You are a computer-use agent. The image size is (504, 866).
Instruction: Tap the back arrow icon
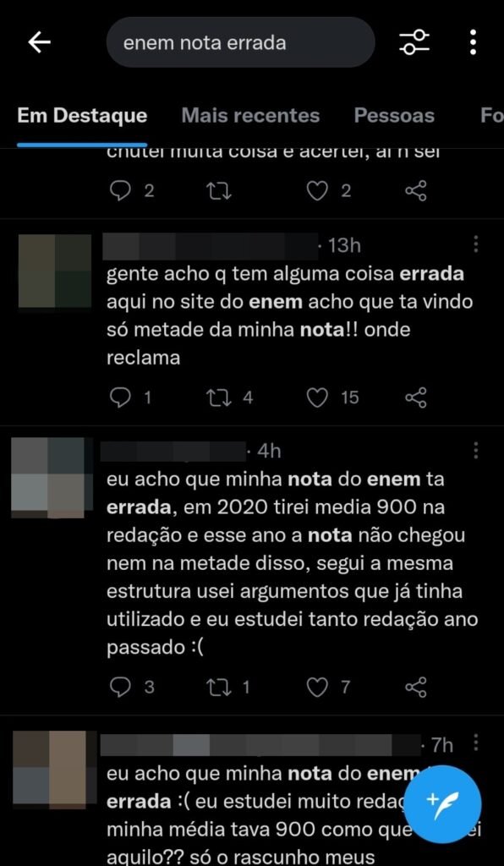[39, 42]
